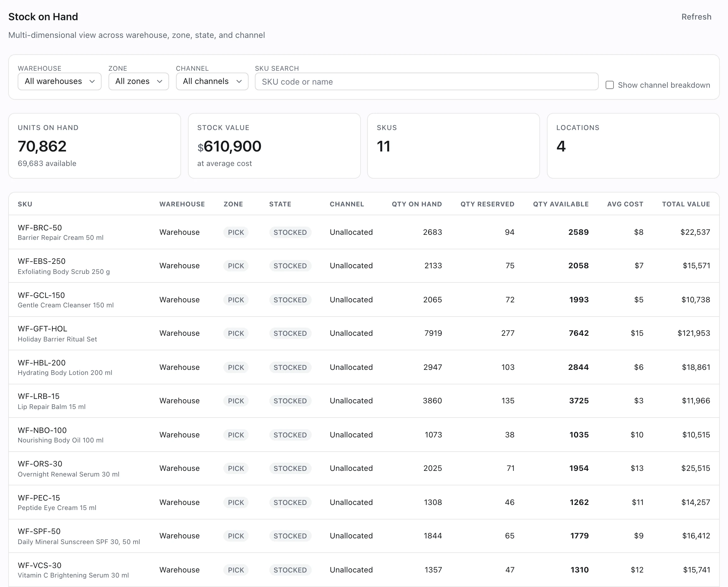Click the Avg Cost column header
728x587 pixels.
tap(625, 204)
